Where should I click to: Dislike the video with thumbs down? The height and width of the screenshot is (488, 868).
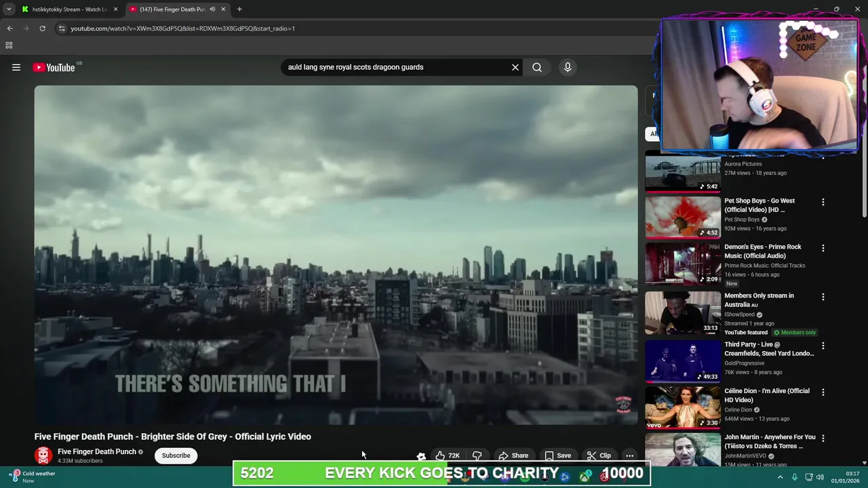tap(477, 455)
